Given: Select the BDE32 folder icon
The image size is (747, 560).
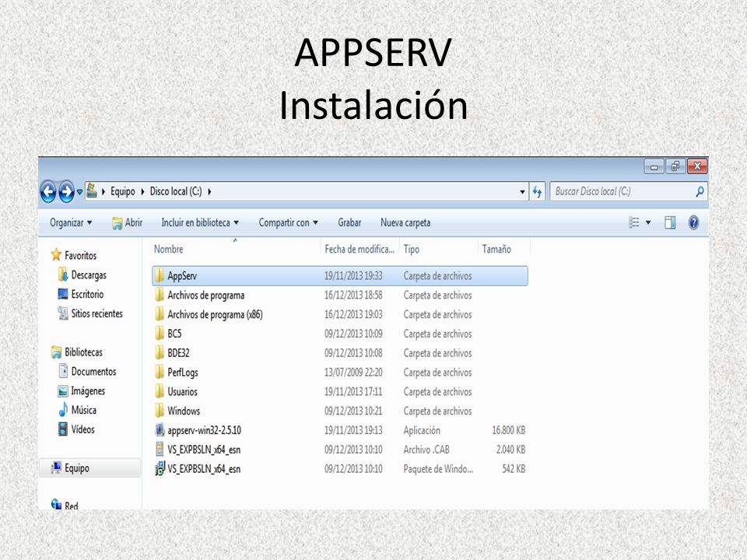Looking at the screenshot, I should point(160,353).
